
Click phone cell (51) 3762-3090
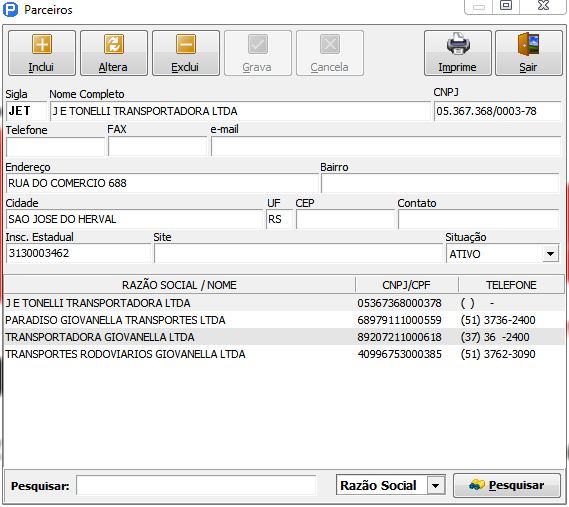[498, 354]
